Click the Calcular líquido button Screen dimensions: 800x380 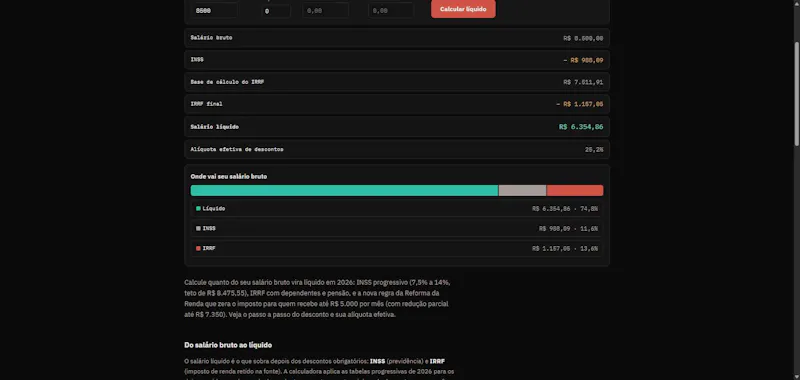click(x=463, y=9)
